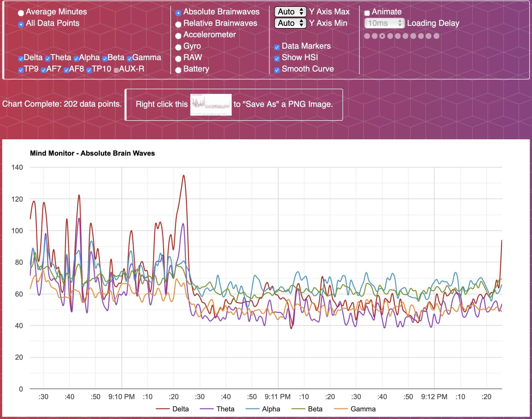Toggle the Theta wave checkbox
532x419 pixels.
pos(48,58)
